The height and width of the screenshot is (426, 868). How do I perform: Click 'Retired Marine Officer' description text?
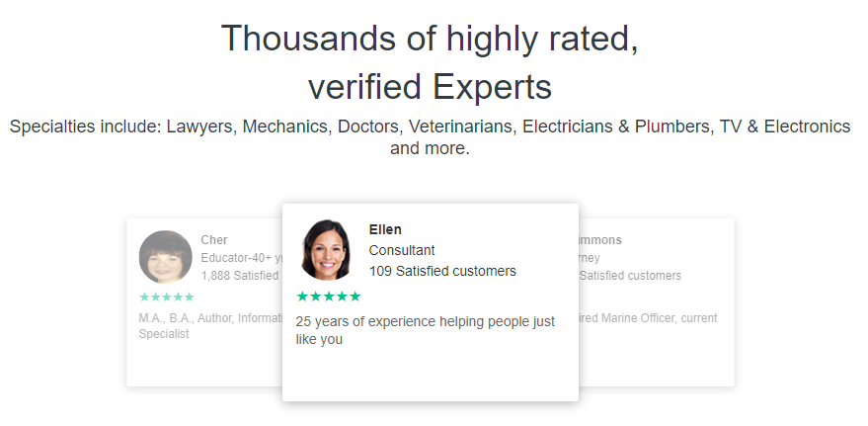point(648,318)
